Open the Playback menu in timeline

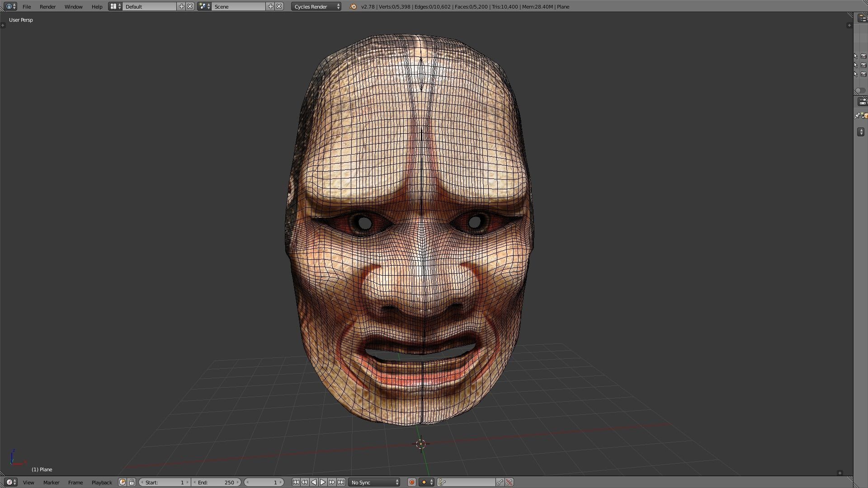pos(102,483)
